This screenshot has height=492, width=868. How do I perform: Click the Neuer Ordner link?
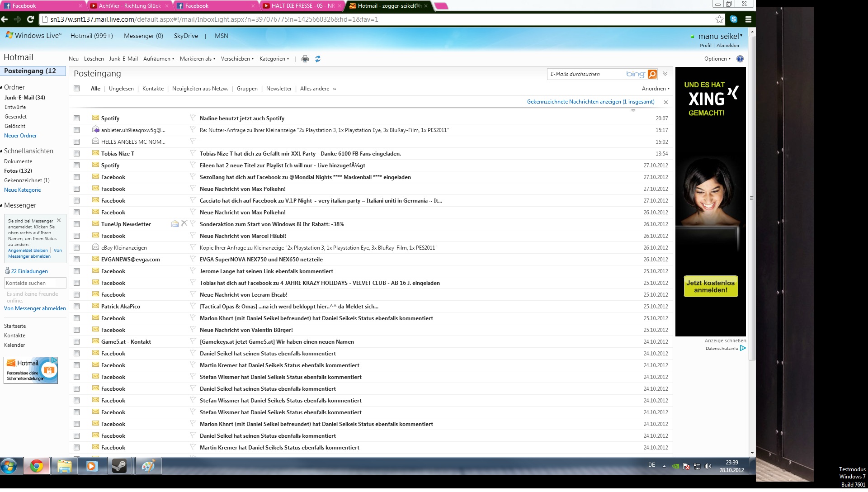(x=20, y=136)
